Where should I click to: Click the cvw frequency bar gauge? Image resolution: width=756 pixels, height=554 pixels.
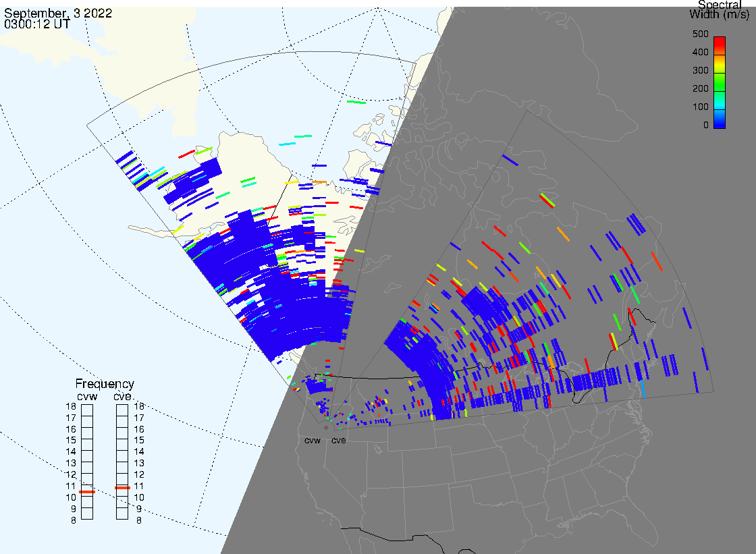tap(87, 462)
